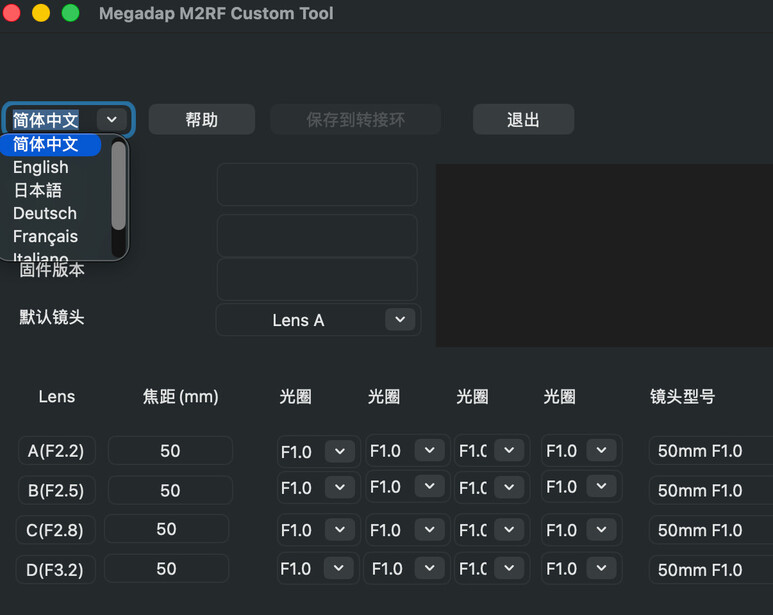Image resolution: width=773 pixels, height=615 pixels.
Task: Click lens model field in row B(F2.5)
Action: [x=711, y=490]
